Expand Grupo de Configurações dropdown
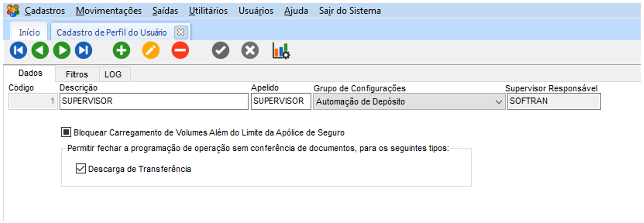 pos(498,102)
